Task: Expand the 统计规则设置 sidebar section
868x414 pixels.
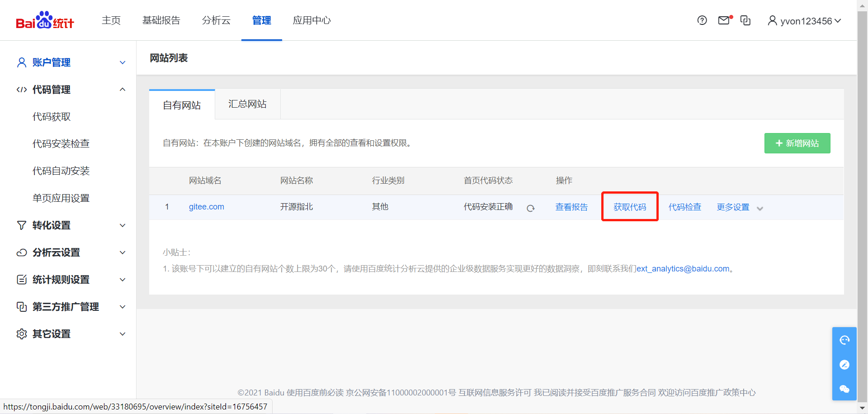Action: (x=123, y=280)
